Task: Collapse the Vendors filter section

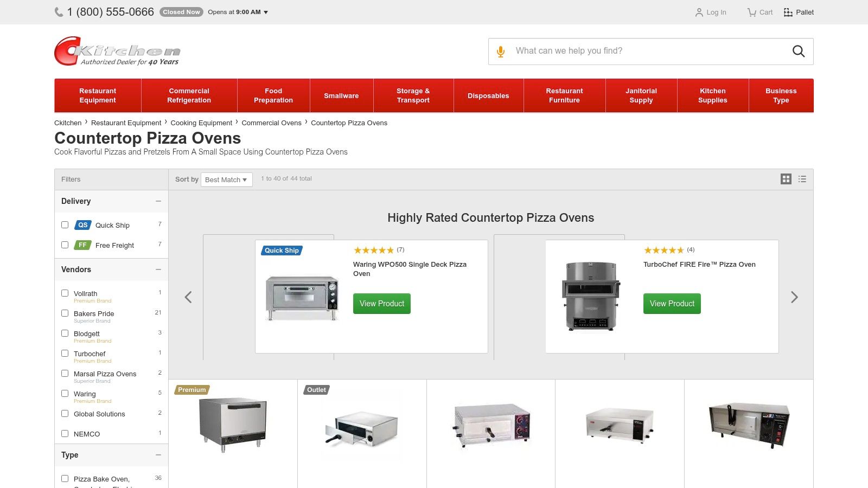Action: (x=158, y=269)
